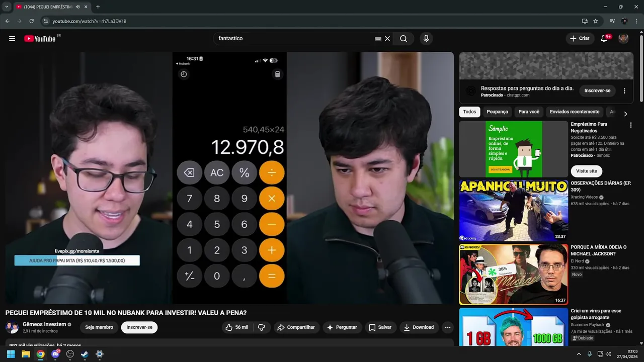Screen dimensions: 644x362
Task: Open Discord from the taskbar
Action: (x=55, y=354)
